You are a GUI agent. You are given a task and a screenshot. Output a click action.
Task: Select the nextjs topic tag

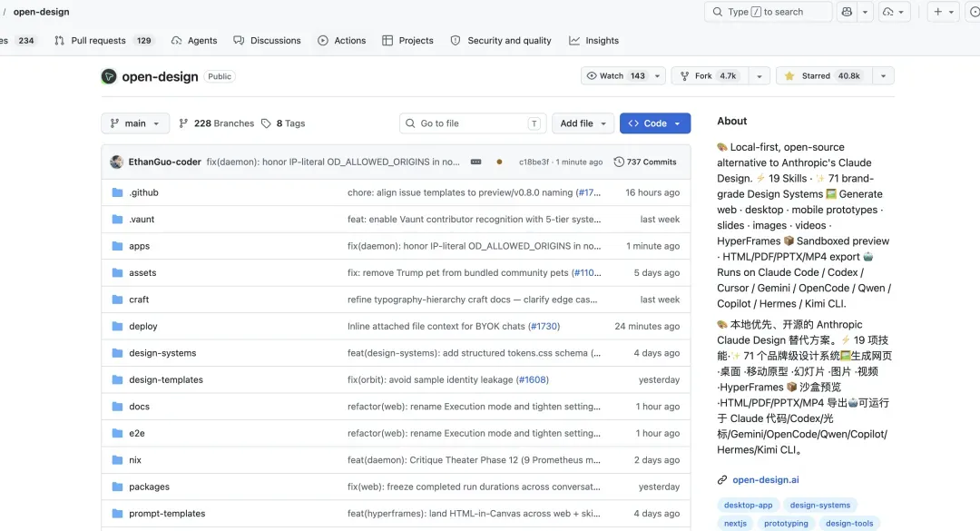(x=735, y=524)
